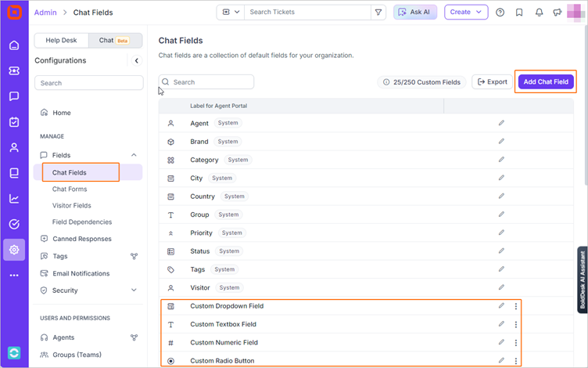Open the checkmark circle icon in left rail
Screen dimensions: 588x368
[14, 224]
